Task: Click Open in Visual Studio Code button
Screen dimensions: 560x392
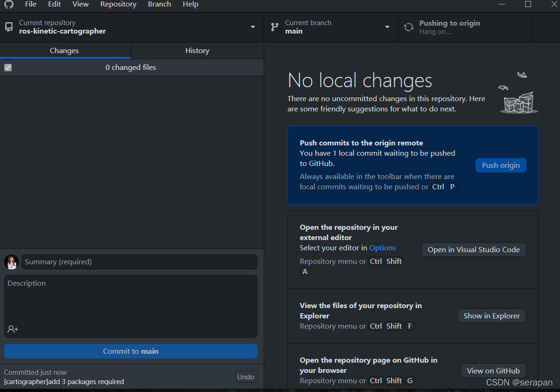Action: 474,249
